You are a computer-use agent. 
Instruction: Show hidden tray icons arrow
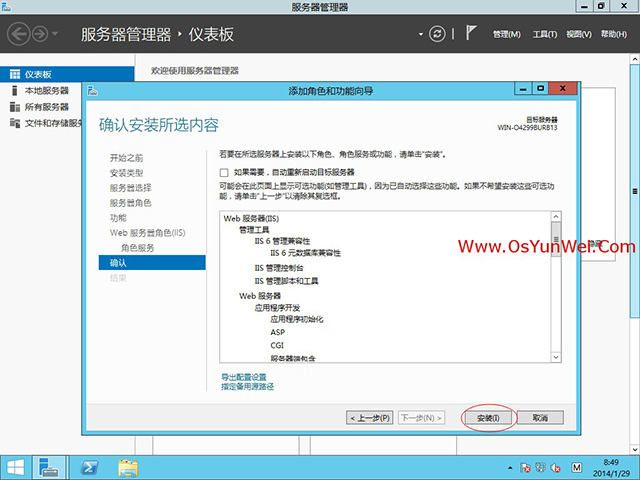click(510, 468)
